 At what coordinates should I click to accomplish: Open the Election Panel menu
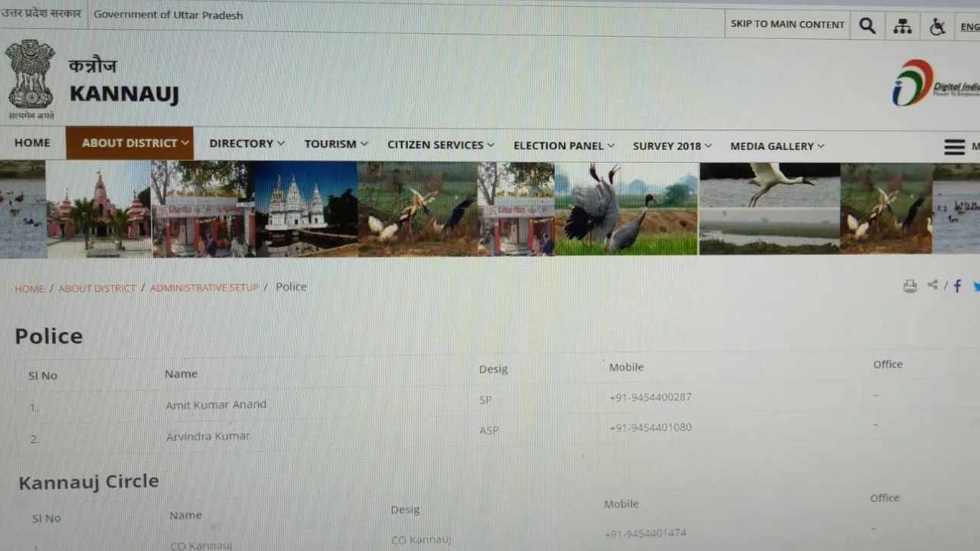(x=564, y=145)
